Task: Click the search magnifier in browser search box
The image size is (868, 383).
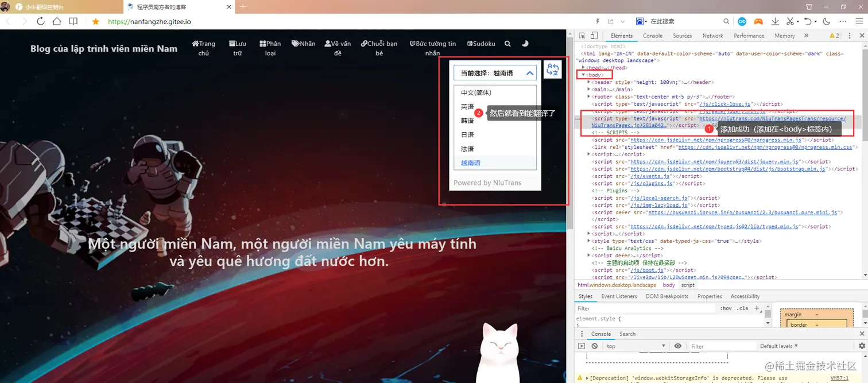Action: pos(726,21)
